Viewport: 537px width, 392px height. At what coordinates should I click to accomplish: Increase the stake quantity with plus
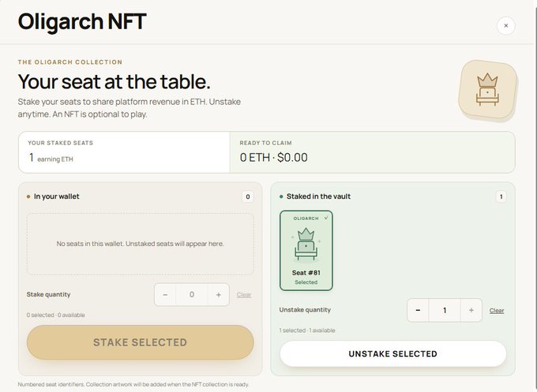click(218, 294)
